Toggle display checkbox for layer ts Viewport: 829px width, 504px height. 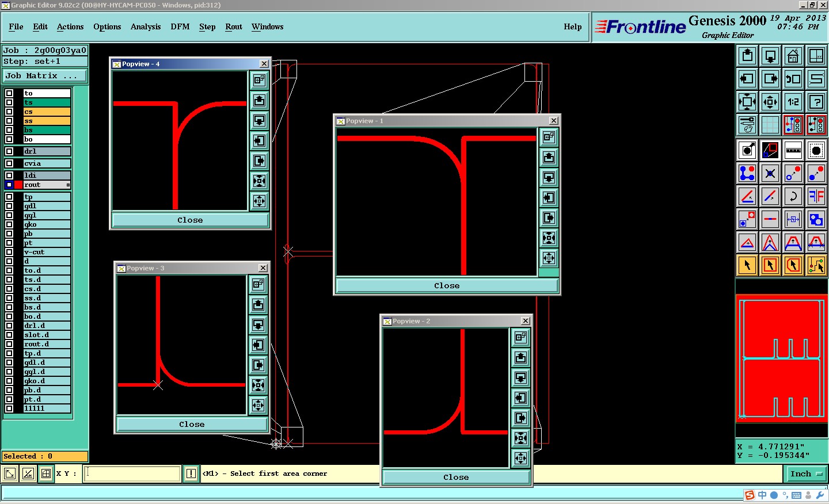(9, 102)
